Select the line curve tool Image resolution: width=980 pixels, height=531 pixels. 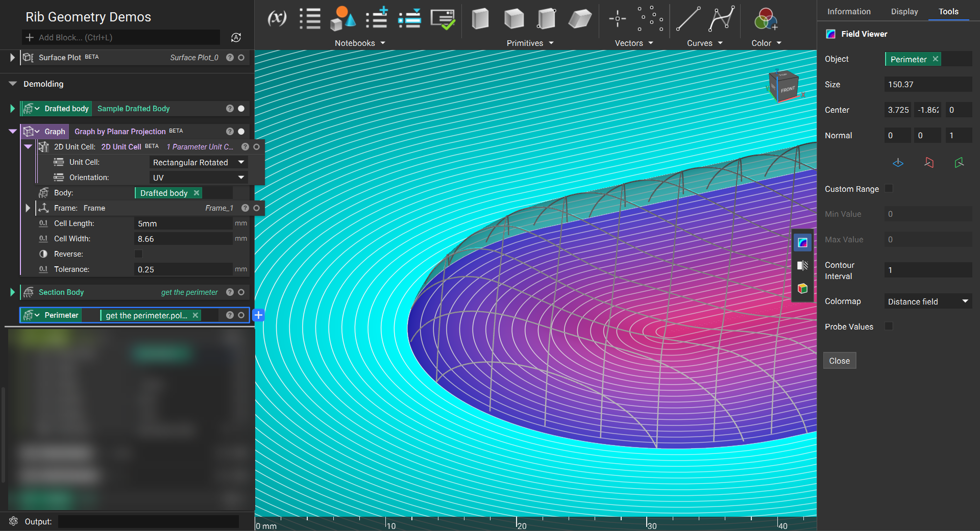pyautogui.click(x=688, y=19)
